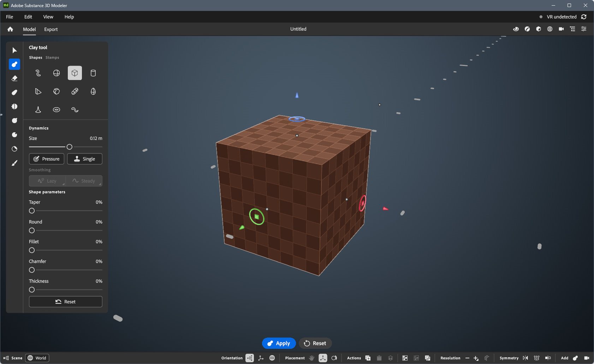Choose the polyhedron gem shape

pos(57,91)
